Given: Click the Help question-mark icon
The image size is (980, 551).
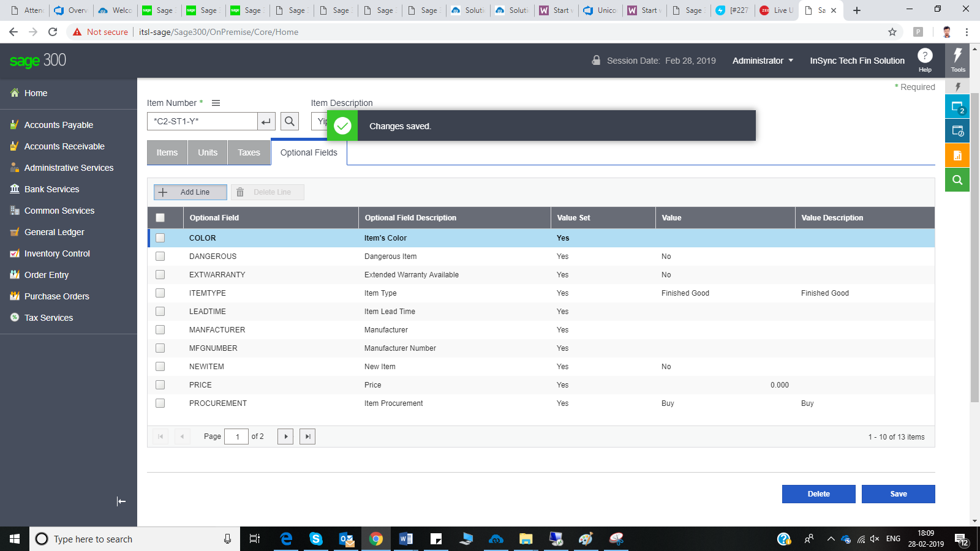Looking at the screenshot, I should (x=925, y=56).
